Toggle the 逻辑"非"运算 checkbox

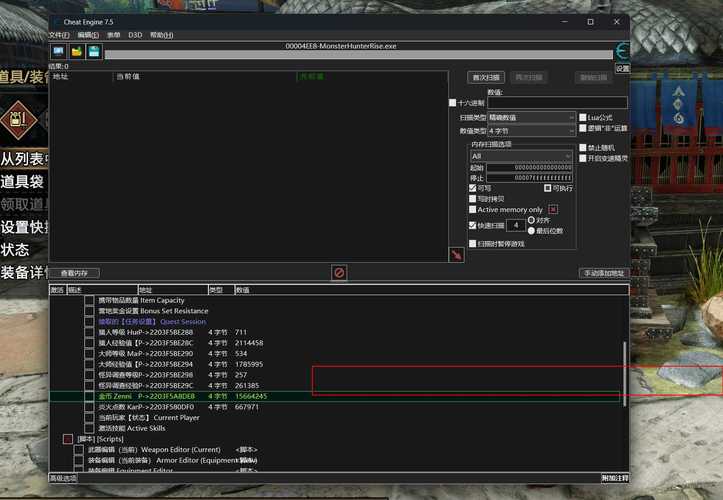(x=583, y=128)
